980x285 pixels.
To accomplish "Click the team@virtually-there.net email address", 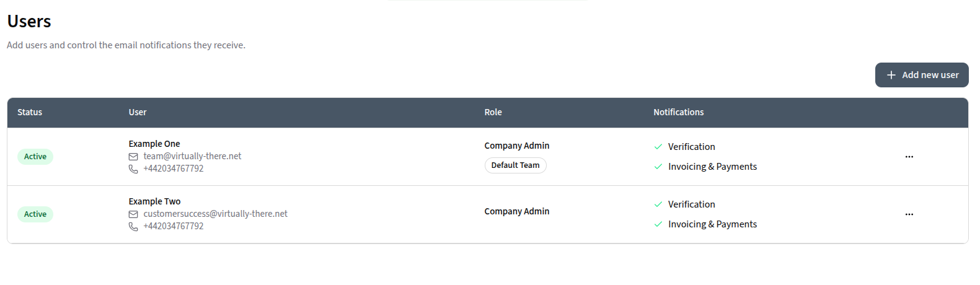I will pos(192,156).
